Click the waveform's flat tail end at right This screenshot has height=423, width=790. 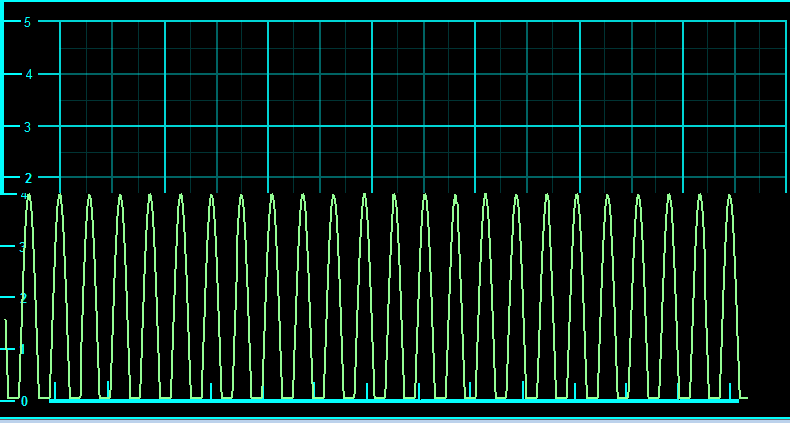point(743,398)
